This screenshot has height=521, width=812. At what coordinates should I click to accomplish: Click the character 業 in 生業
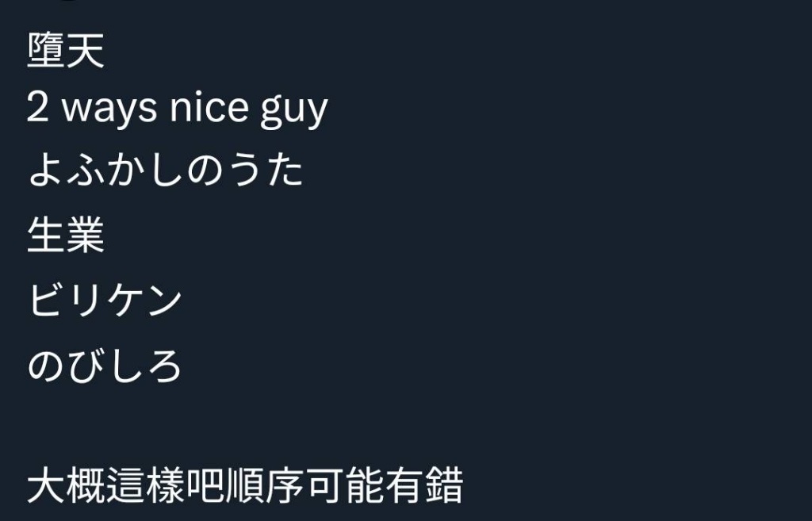pyautogui.click(x=86, y=235)
